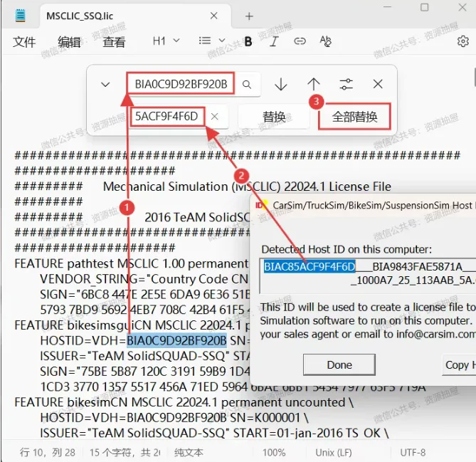Open the 文件 menu
The width and height of the screenshot is (476, 462).
[24, 41]
